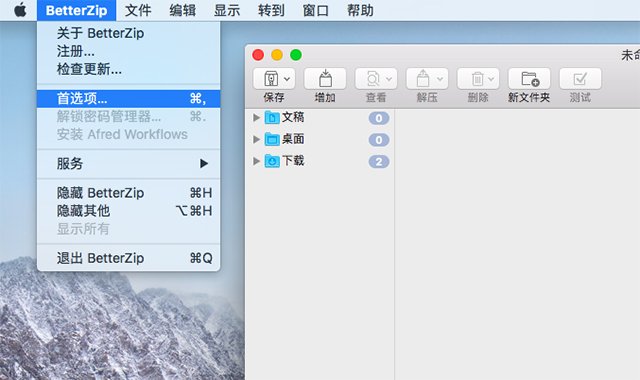Open the 服务 submenu
Image resolution: width=640 pixels, height=380 pixels.
[x=129, y=164]
